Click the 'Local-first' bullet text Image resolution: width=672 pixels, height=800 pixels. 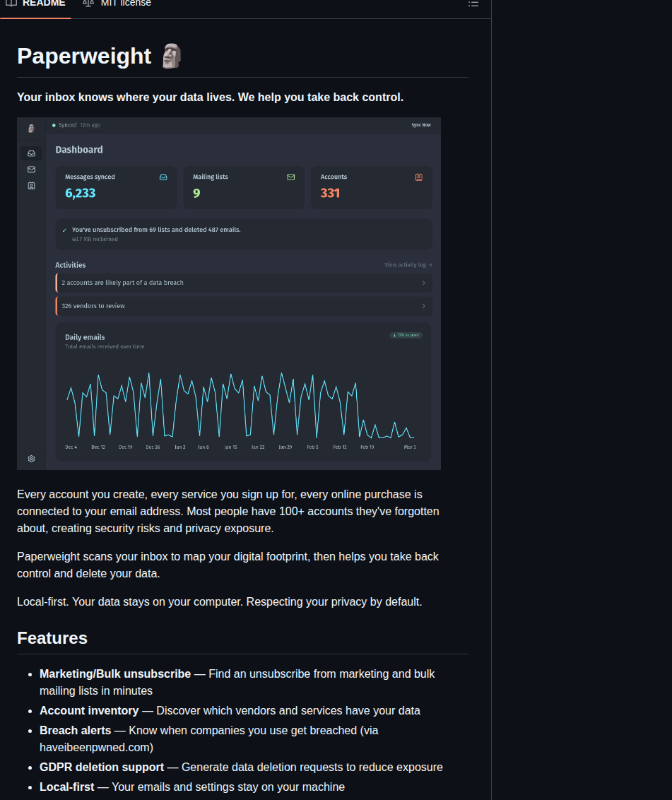(67, 787)
